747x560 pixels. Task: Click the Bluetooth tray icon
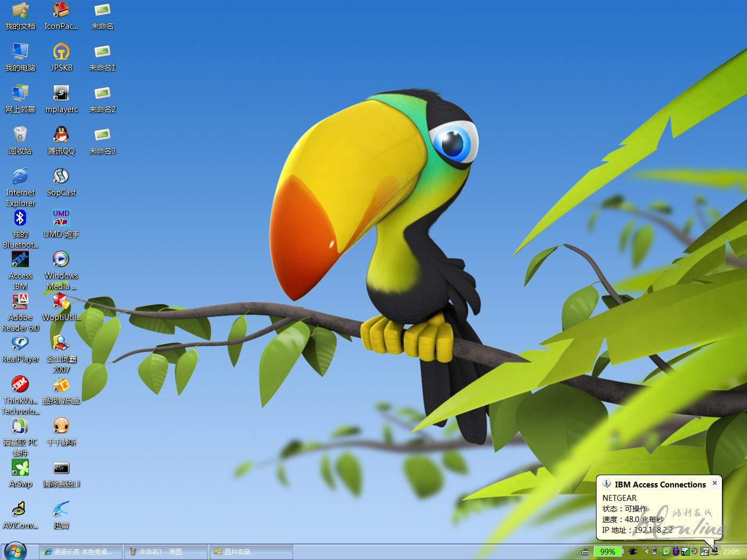[676, 551]
